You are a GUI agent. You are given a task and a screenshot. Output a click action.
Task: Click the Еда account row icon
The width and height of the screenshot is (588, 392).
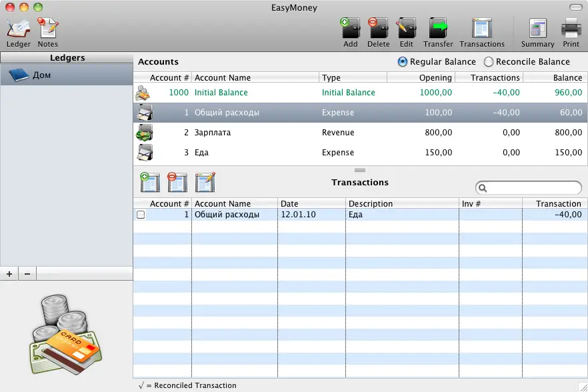(145, 152)
